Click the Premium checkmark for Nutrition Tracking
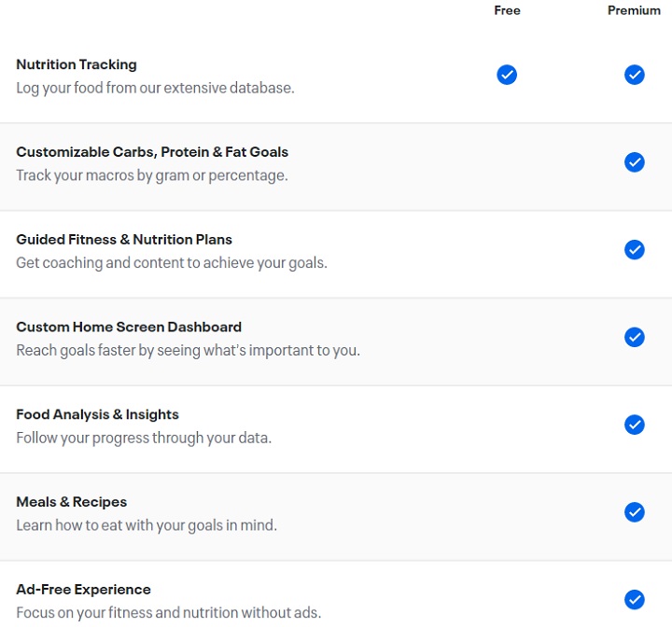The image size is (672, 627). pyautogui.click(x=635, y=75)
